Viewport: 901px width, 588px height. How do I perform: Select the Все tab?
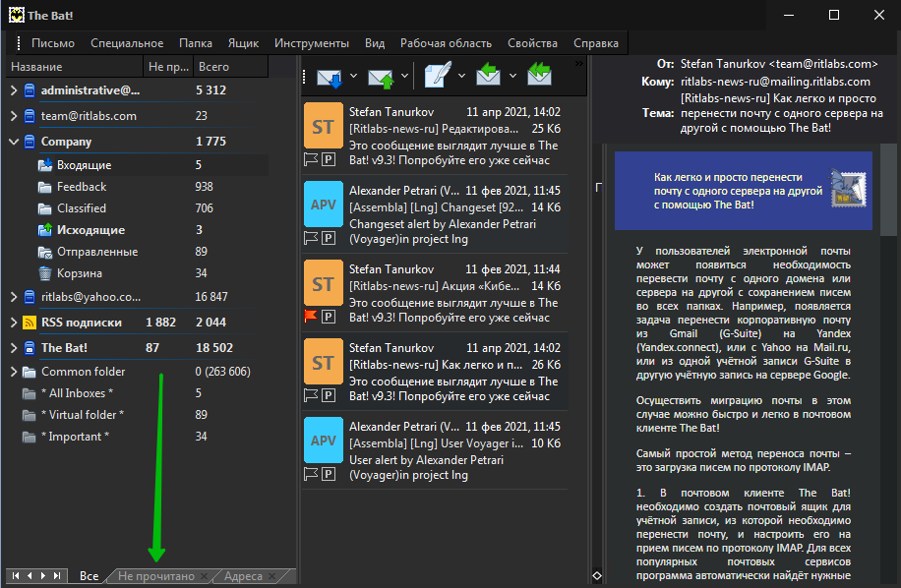[x=90, y=576]
